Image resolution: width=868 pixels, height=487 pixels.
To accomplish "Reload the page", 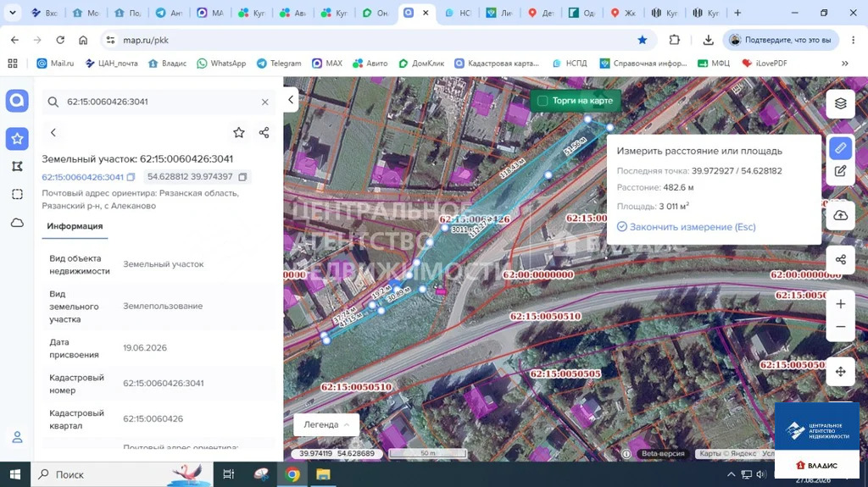I will (60, 40).
